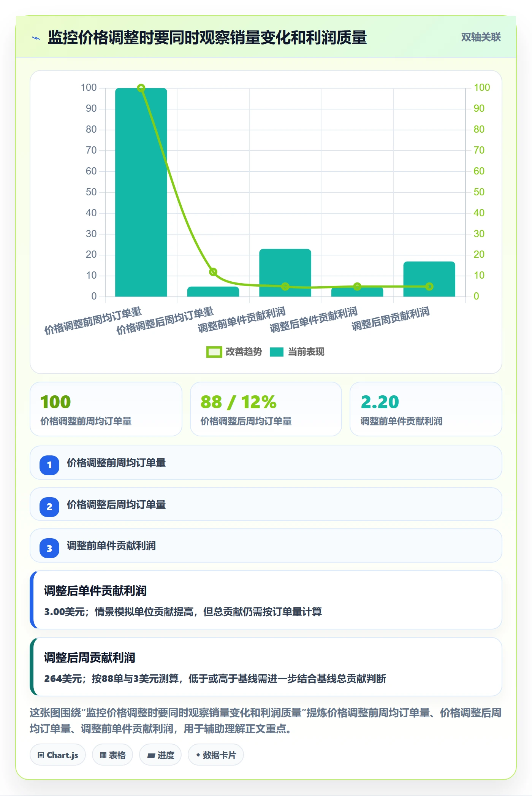Click the x-axis label 调整前单件贡献利润
Viewport: 532px width, 796px height.
[x=242, y=320]
